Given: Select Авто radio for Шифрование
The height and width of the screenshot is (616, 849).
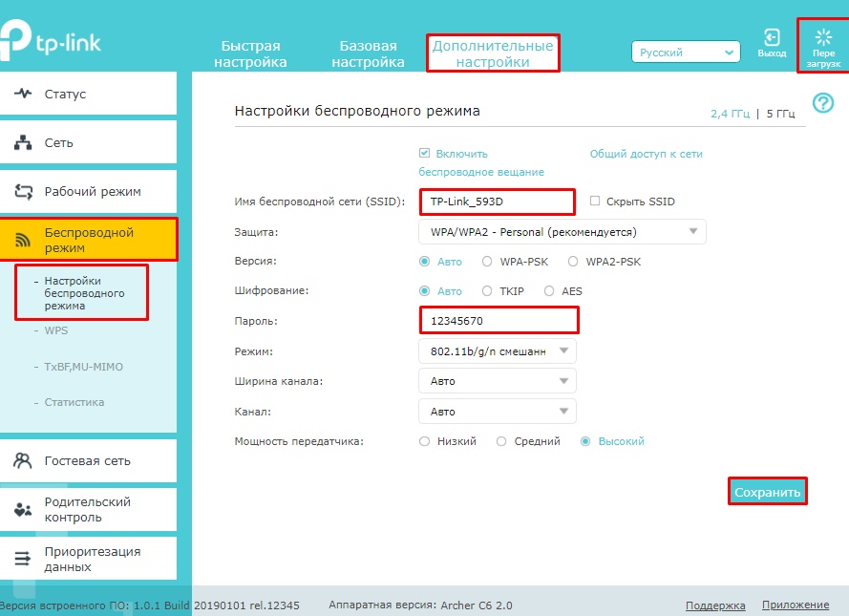Looking at the screenshot, I should pyautogui.click(x=424, y=291).
